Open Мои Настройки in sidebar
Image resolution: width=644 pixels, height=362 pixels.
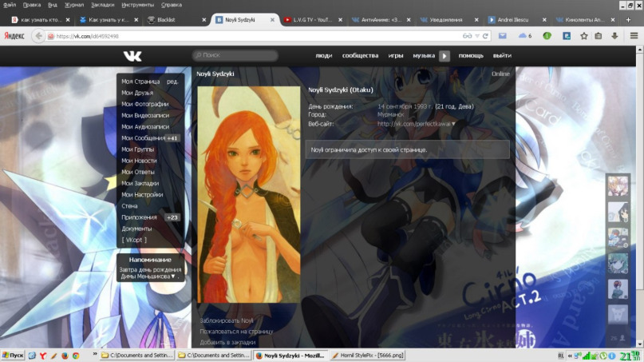point(142,195)
